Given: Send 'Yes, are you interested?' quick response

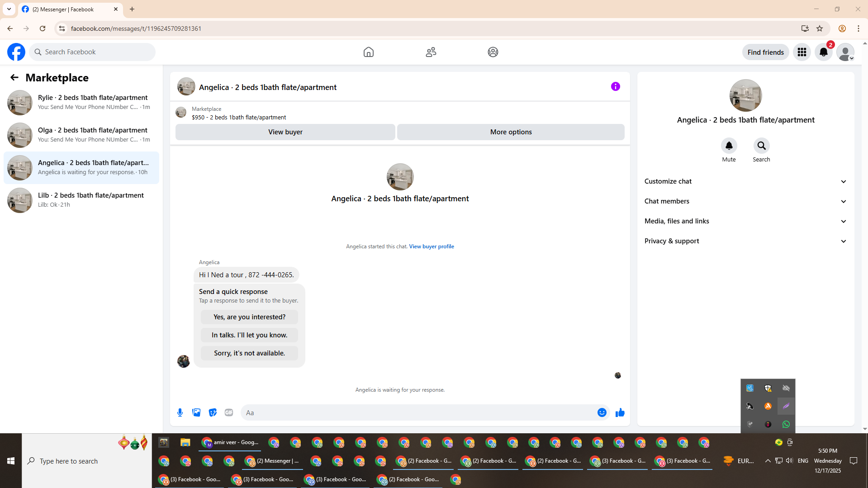Looking at the screenshot, I should point(250,317).
